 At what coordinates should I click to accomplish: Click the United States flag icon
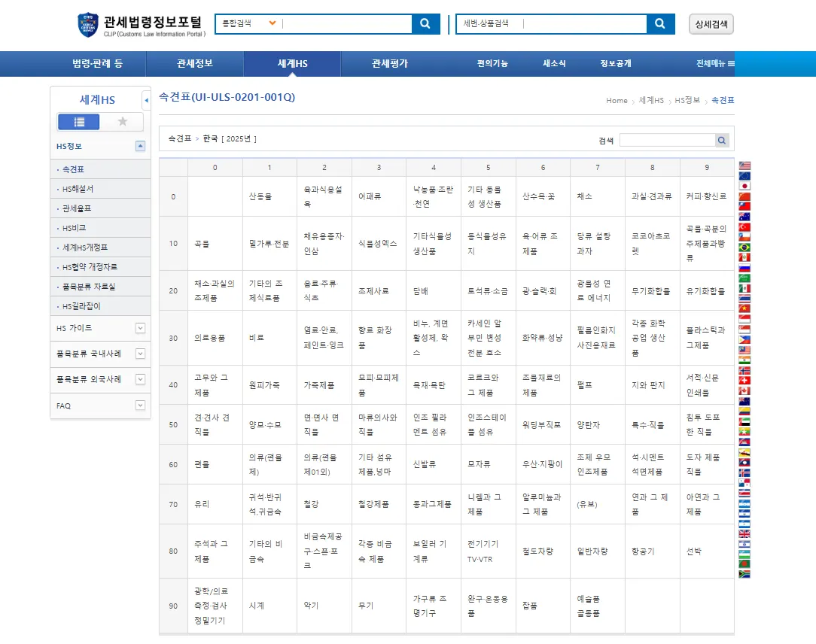tap(744, 166)
